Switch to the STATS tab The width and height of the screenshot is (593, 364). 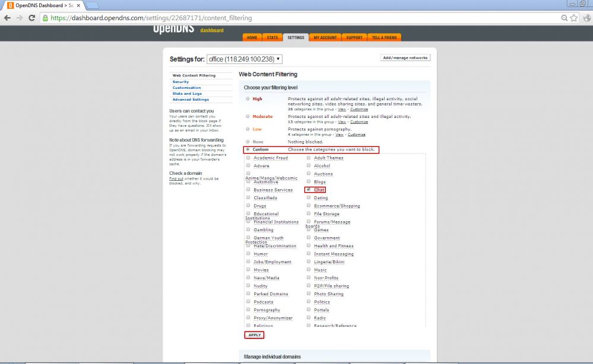(272, 37)
